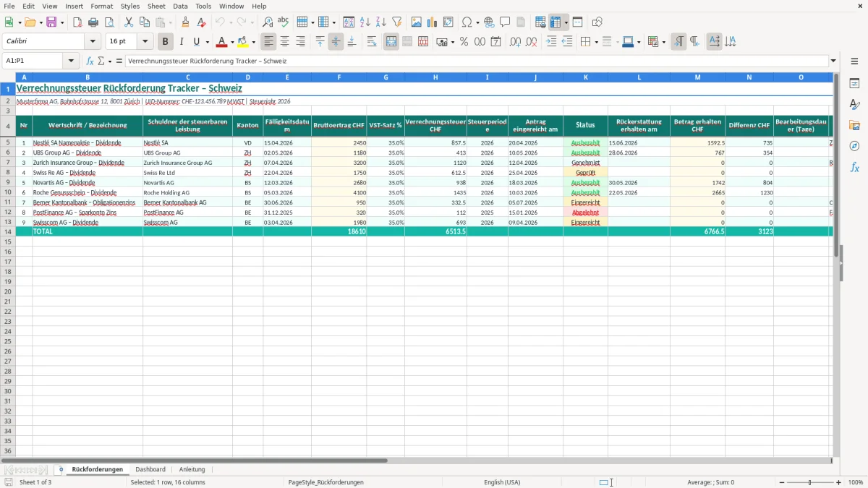Open sidebar Navigator (compass icon)
868x488 pixels.
[x=854, y=146]
